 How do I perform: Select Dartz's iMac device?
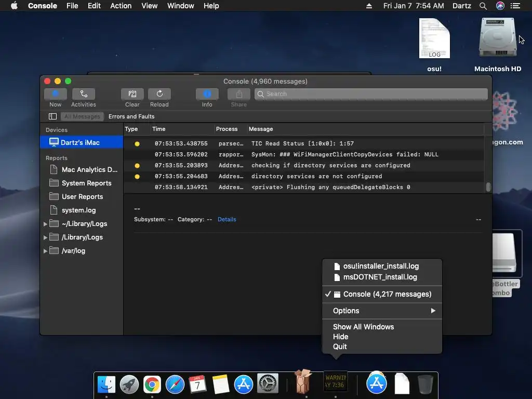82,142
